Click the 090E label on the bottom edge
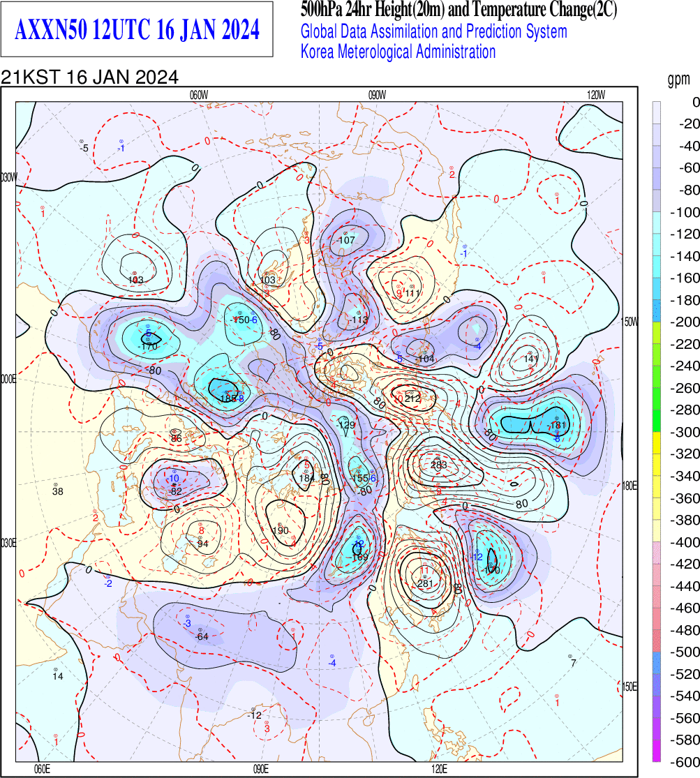Screen dimensions: 700x778 point(260,769)
